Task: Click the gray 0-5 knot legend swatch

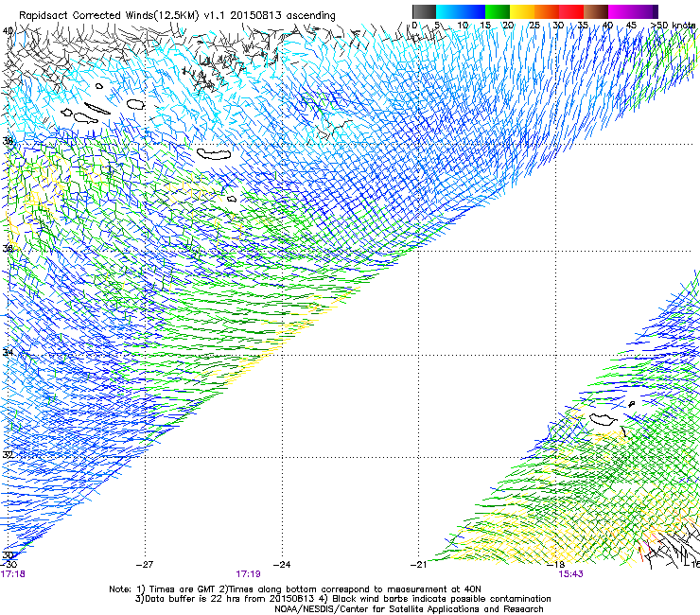Action: pos(424,11)
